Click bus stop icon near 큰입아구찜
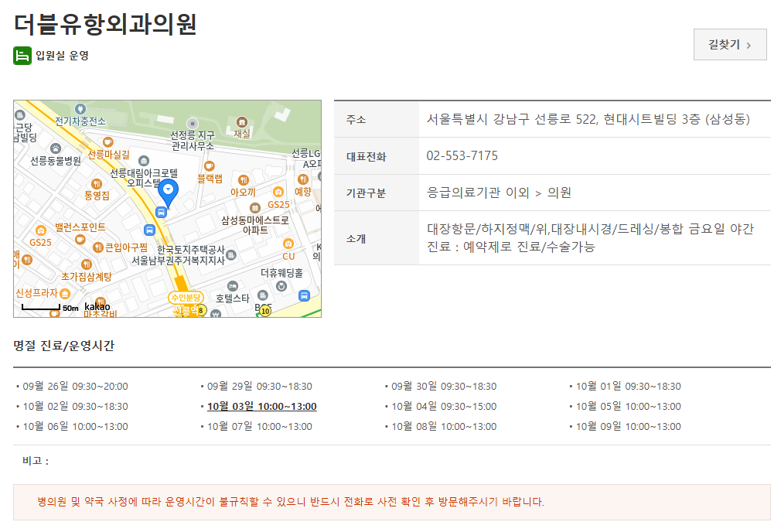 pos(149,230)
